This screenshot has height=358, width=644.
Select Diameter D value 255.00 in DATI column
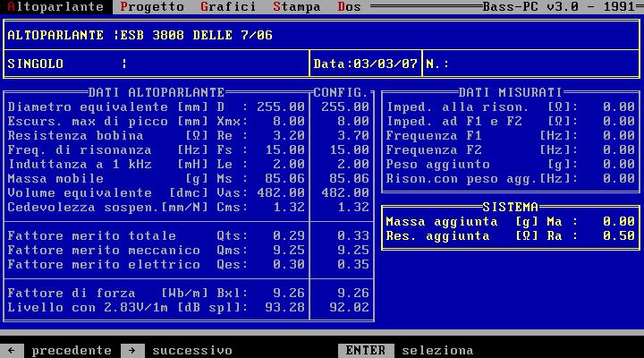(x=281, y=107)
